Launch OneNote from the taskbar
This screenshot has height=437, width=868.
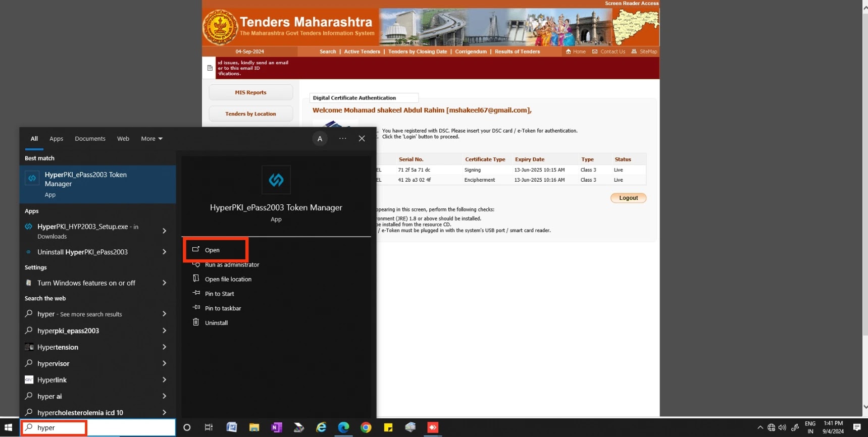pos(276,427)
